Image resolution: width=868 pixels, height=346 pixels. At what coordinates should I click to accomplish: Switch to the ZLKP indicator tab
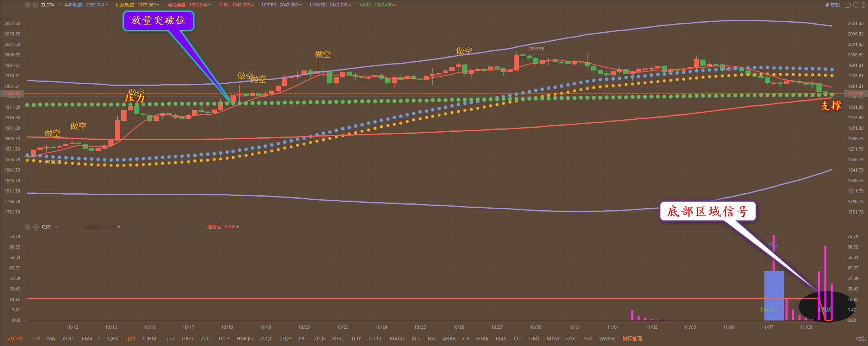[x=285, y=339]
